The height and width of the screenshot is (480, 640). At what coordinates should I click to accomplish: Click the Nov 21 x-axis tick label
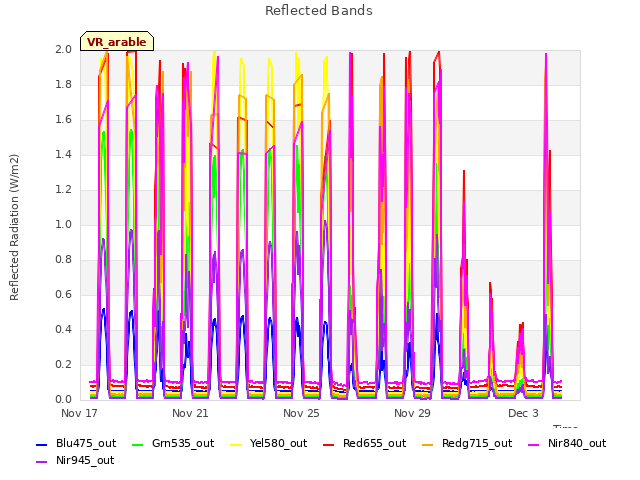pos(190,413)
